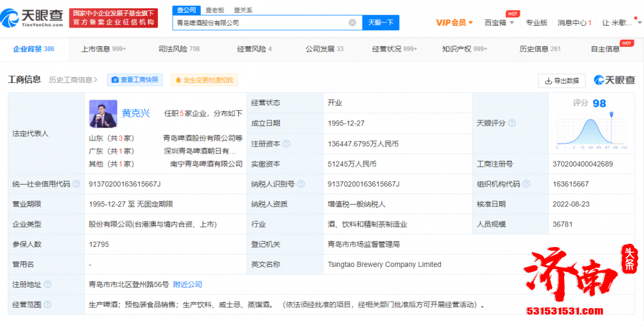This screenshot has width=644, height=321.
Task: Click the approval date 2022-08-23
Action: coord(572,204)
